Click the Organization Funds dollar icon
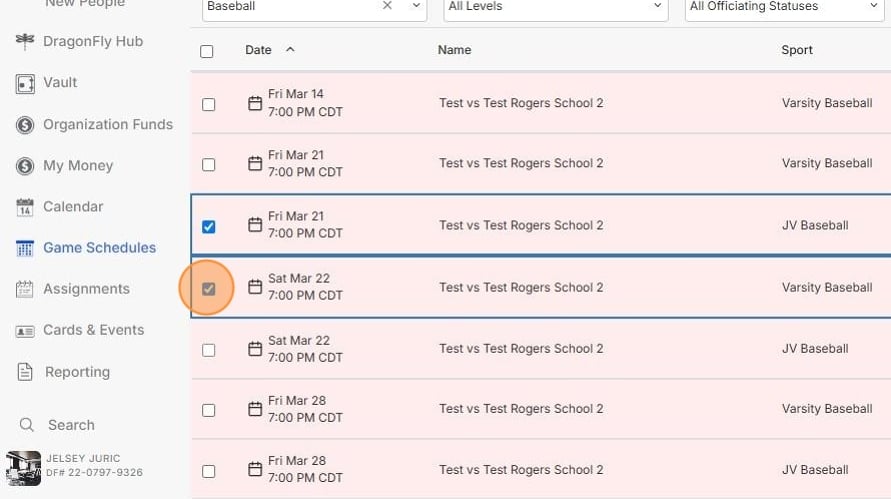Viewport: 891px width, 499px height. tap(25, 125)
